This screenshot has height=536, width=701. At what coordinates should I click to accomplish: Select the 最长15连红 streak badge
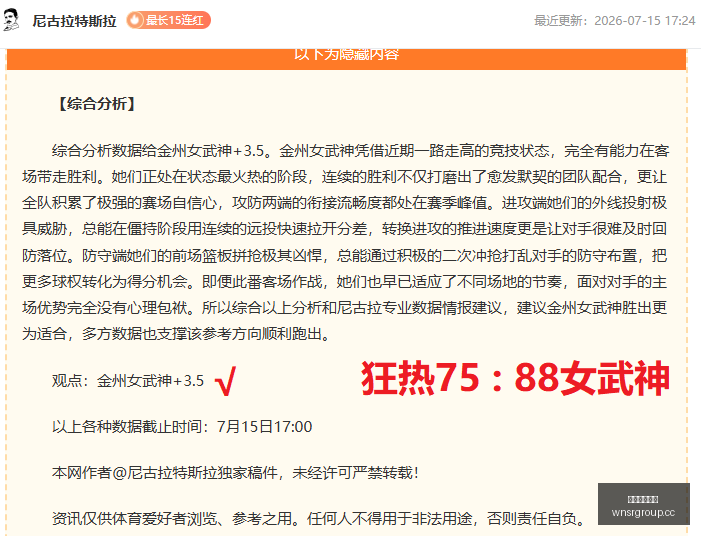tap(169, 20)
